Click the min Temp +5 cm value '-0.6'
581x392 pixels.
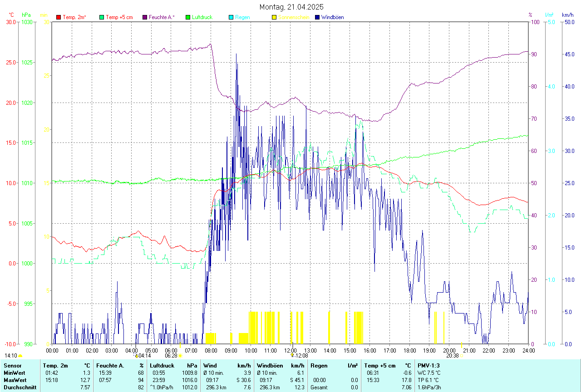[407, 372]
